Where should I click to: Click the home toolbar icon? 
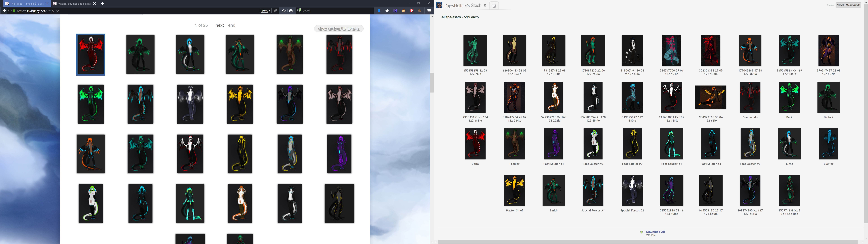coord(387,11)
